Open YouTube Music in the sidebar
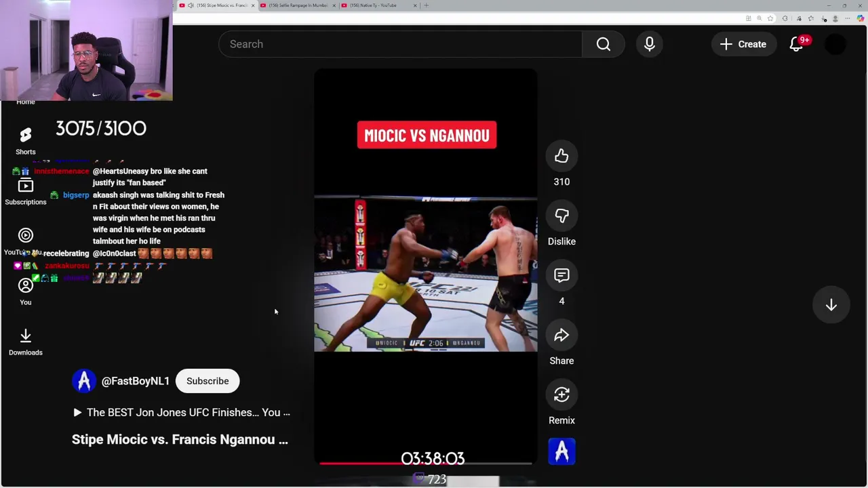 26,242
